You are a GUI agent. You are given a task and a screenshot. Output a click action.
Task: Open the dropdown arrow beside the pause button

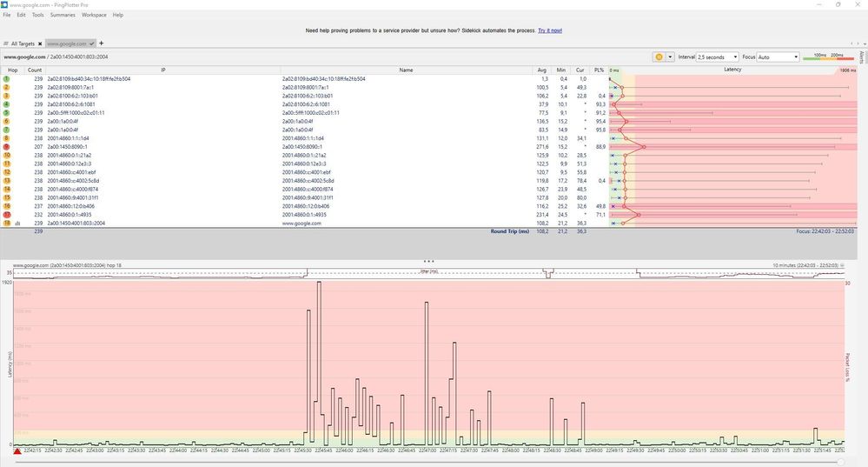[x=670, y=57]
